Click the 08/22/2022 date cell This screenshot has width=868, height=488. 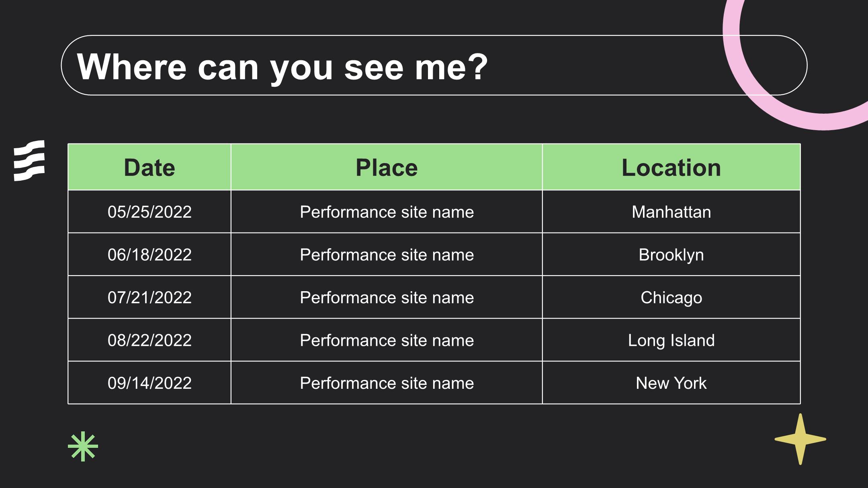(x=149, y=340)
